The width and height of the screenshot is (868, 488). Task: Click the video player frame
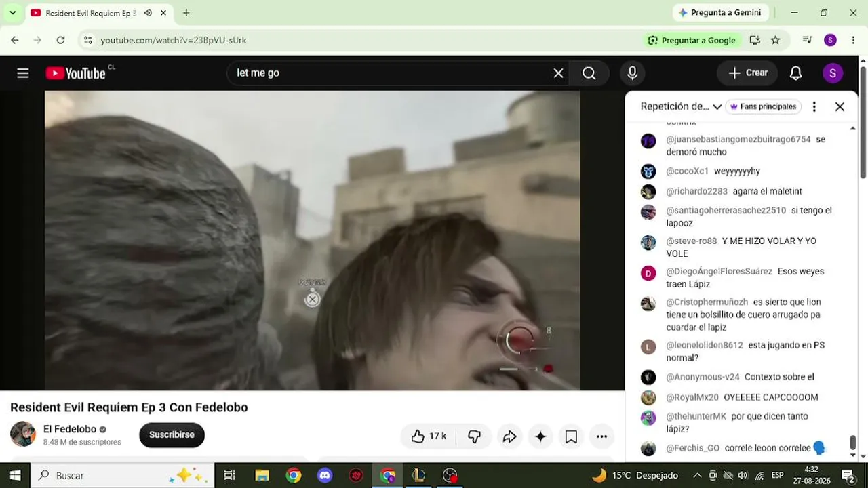(312, 241)
